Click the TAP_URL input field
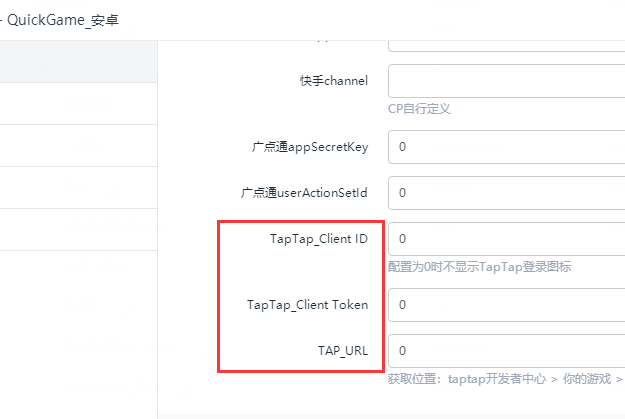The height and width of the screenshot is (419, 625). [507, 351]
